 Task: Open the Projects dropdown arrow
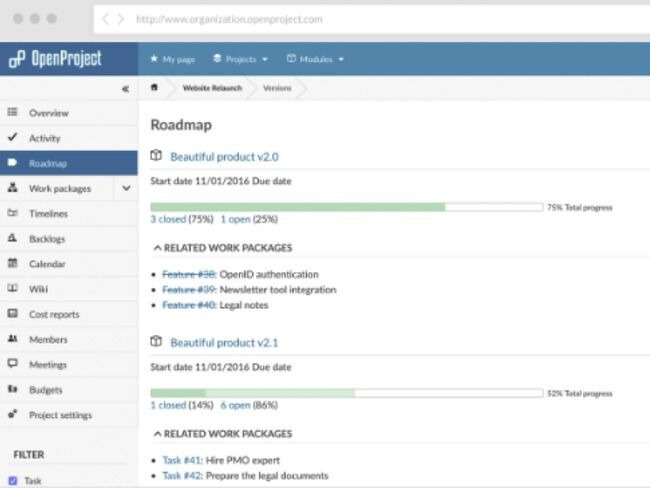coord(265,59)
